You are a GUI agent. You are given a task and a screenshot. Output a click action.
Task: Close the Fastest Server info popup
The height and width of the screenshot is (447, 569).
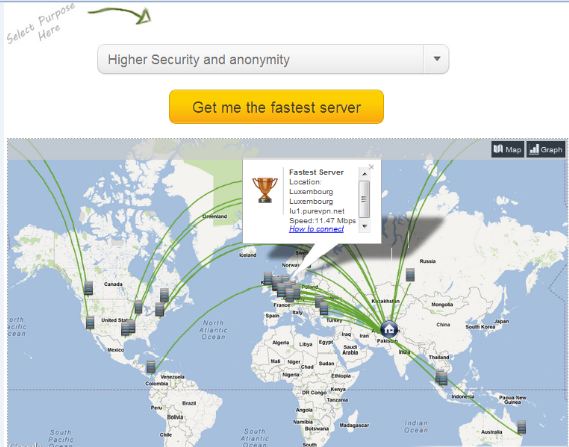point(371,167)
